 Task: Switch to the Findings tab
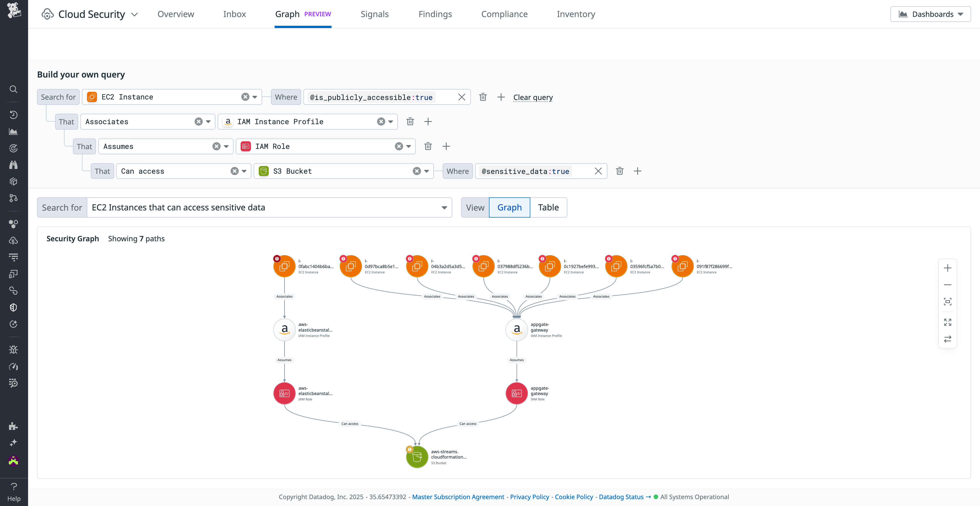point(435,14)
